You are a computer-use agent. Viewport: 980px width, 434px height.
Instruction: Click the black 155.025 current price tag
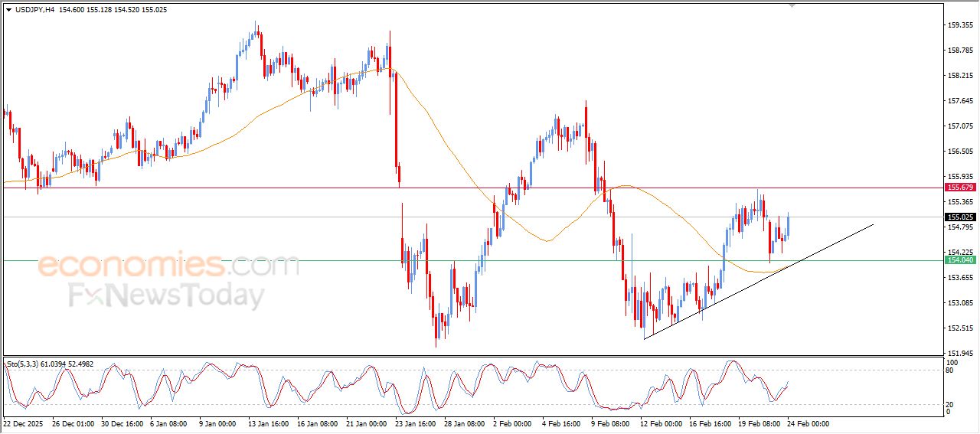point(959,217)
